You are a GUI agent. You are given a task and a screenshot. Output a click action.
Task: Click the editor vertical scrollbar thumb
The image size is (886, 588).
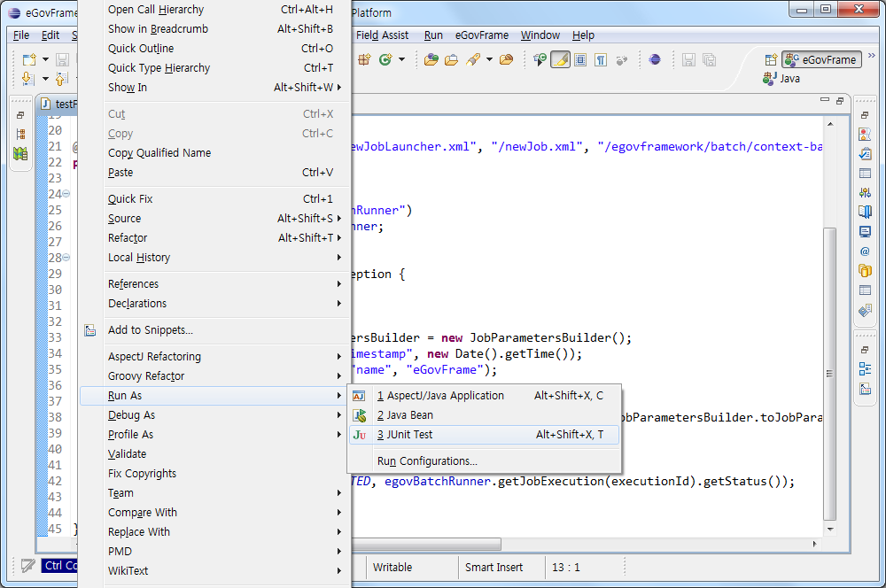point(829,372)
